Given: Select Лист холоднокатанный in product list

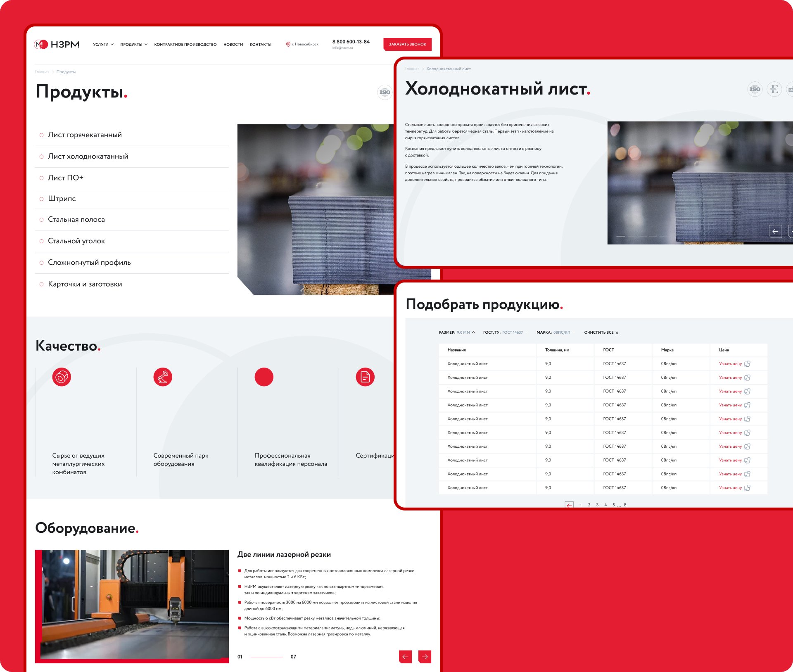Looking at the screenshot, I should pyautogui.click(x=88, y=156).
